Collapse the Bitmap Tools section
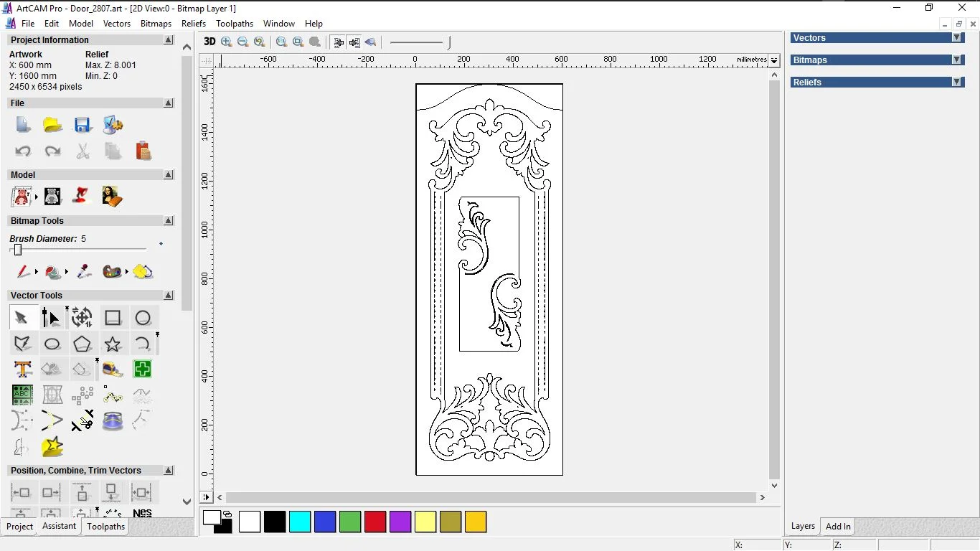 click(x=168, y=221)
